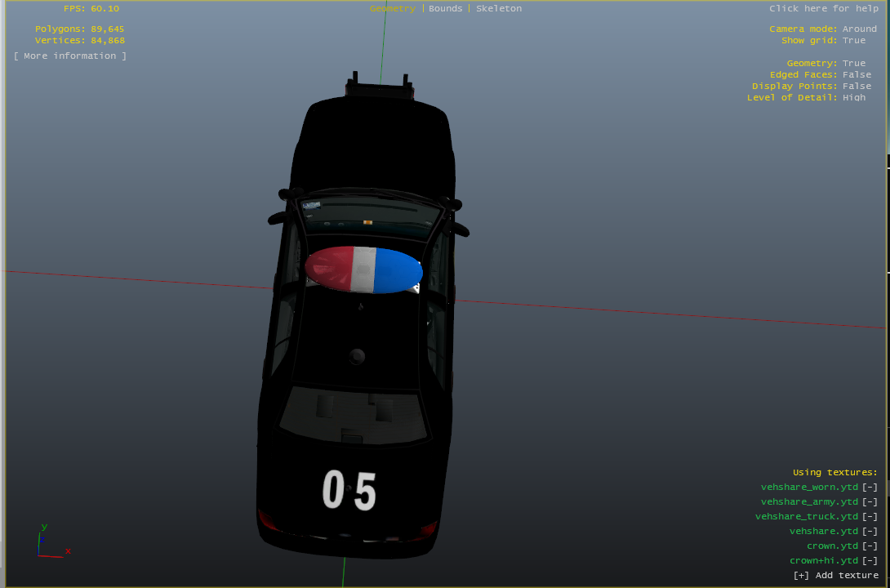Screen dimensions: 890x588
Task: Select the Geometry view tab
Action: pyautogui.click(x=392, y=9)
